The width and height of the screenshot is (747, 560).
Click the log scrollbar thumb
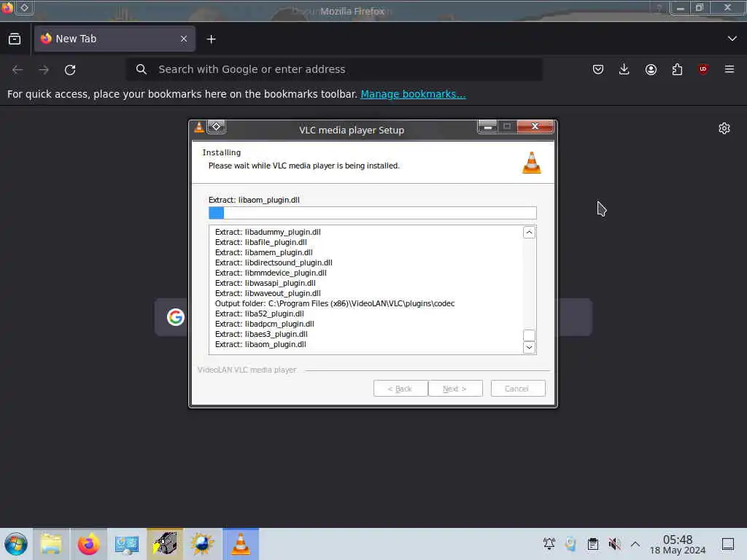[529, 335]
